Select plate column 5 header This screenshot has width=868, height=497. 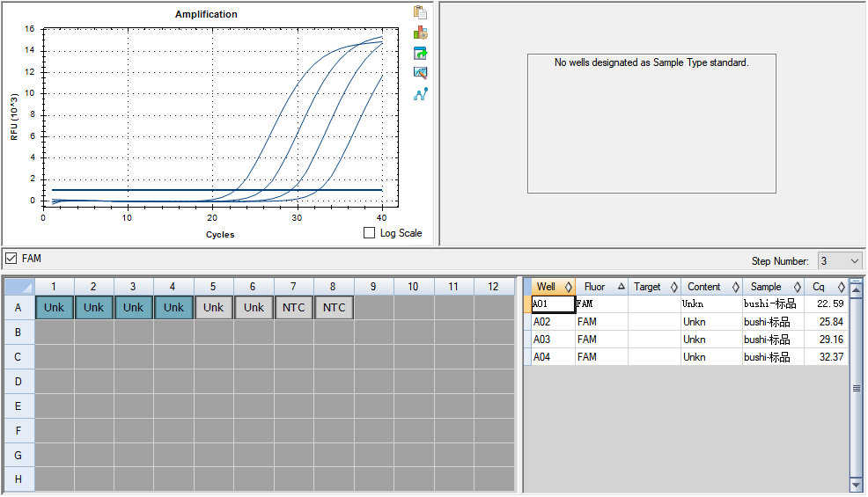pos(213,286)
